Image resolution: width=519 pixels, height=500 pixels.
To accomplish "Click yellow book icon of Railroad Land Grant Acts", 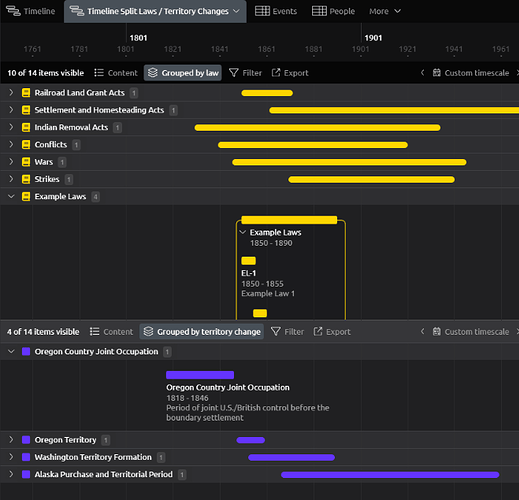I will coord(26,93).
